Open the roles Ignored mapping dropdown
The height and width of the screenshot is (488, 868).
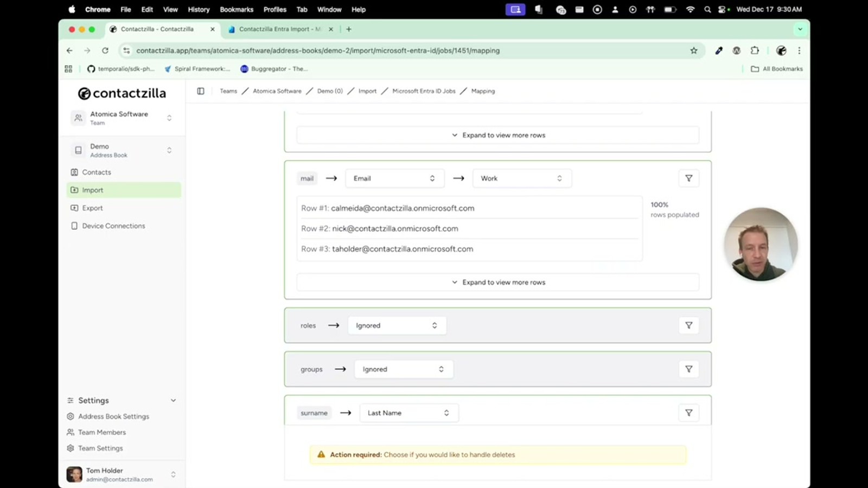pyautogui.click(x=397, y=325)
